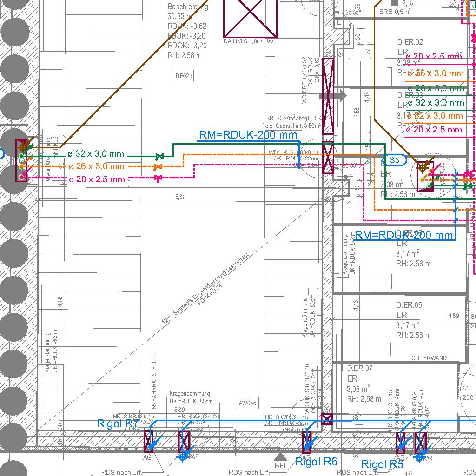Click the D.ER.06 room label
The height and width of the screenshot is (476, 476).
click(x=409, y=305)
